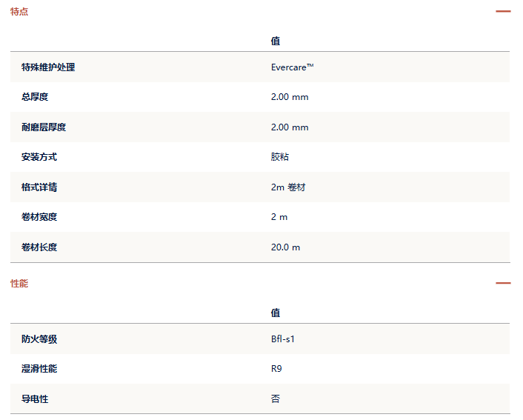
Task: Click the Evercare™ value
Action: pos(292,67)
